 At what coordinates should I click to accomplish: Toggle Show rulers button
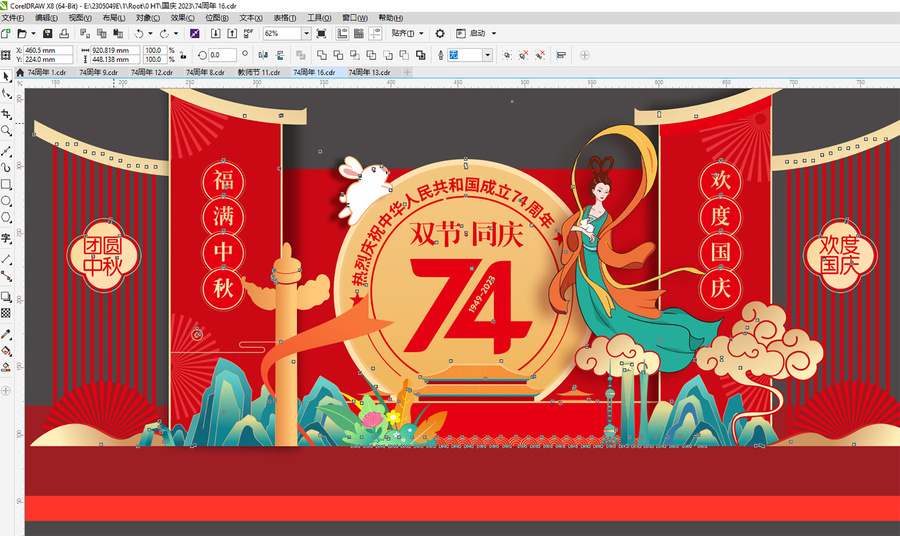(342, 33)
